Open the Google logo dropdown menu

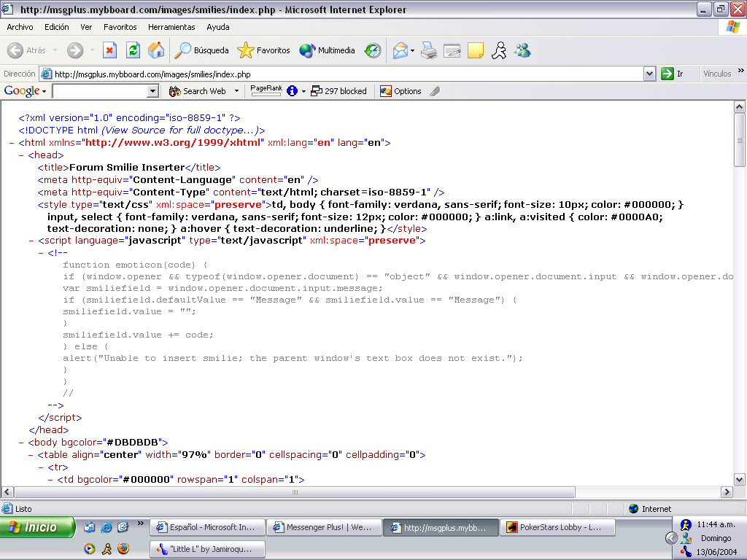(26, 91)
